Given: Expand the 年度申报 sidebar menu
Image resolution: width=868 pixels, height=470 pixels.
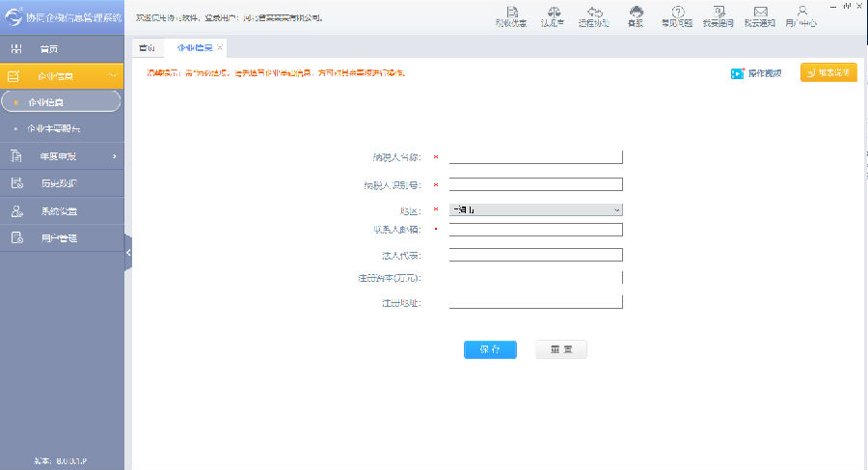Looking at the screenshot, I should pyautogui.click(x=62, y=156).
